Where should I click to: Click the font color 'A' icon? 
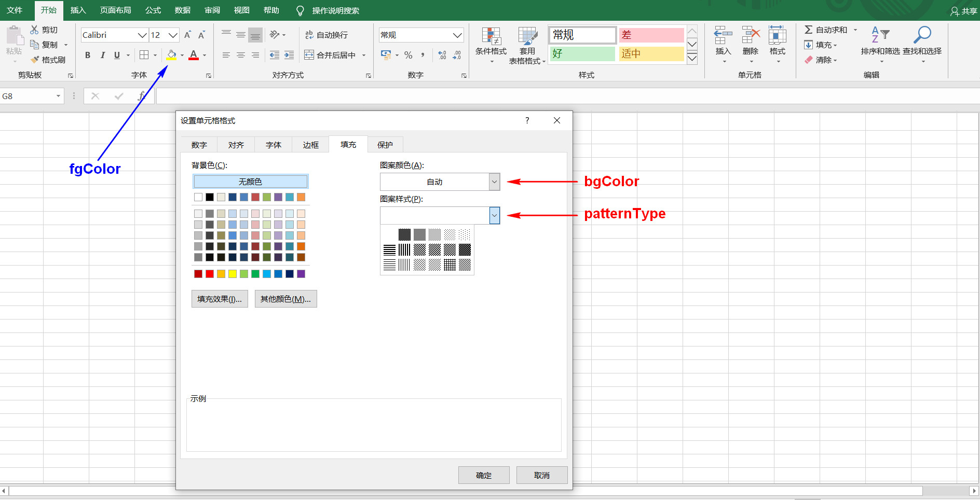(x=194, y=54)
